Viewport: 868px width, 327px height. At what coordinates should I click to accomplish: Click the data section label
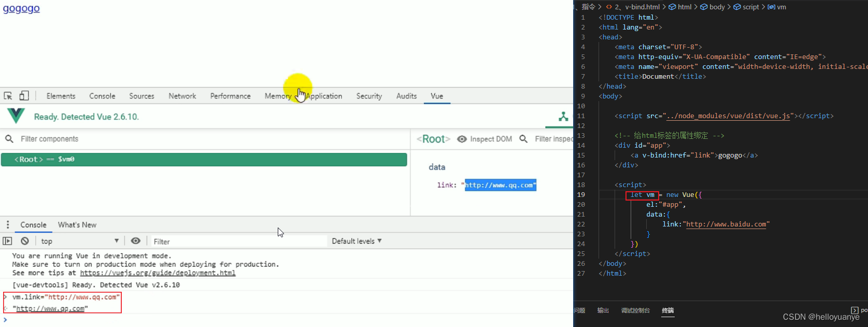437,167
